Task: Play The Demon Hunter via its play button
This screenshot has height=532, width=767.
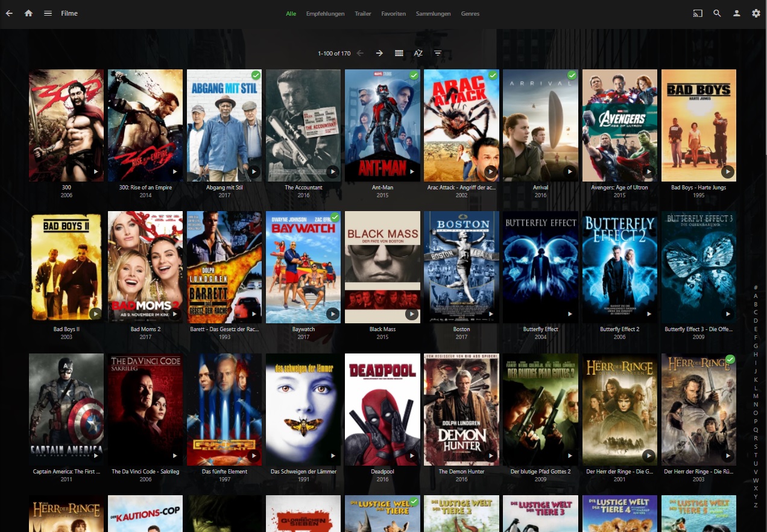Action: coord(491,456)
